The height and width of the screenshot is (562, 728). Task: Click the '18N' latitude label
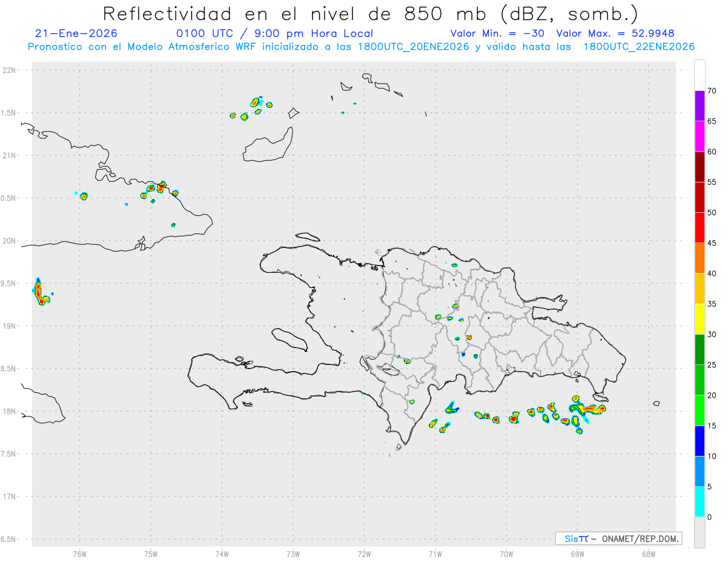point(10,411)
